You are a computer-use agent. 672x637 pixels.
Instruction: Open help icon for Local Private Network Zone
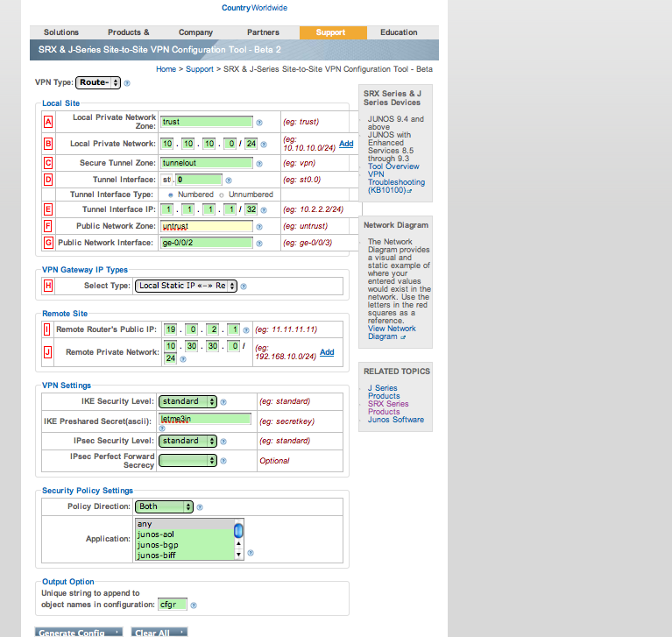259,123
